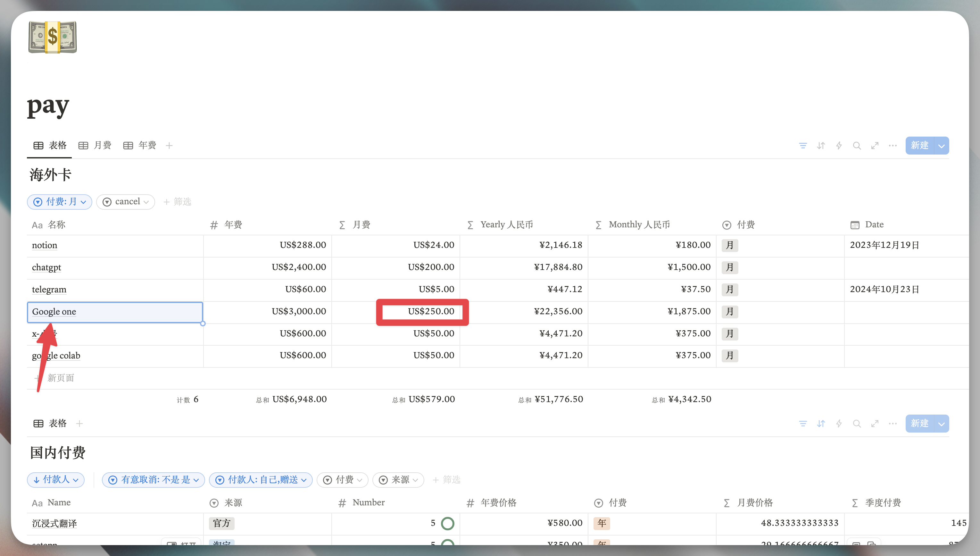Add a filter to 海外卡 table
The height and width of the screenshot is (556, 980).
(x=178, y=202)
